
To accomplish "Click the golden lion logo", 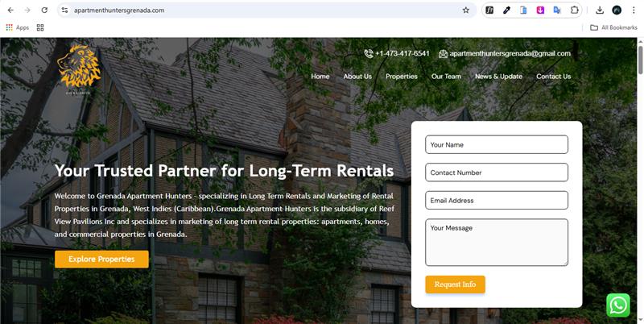I will pos(79,67).
